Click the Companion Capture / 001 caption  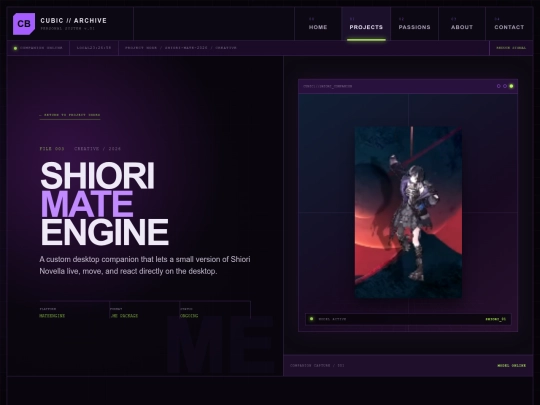coord(317,365)
